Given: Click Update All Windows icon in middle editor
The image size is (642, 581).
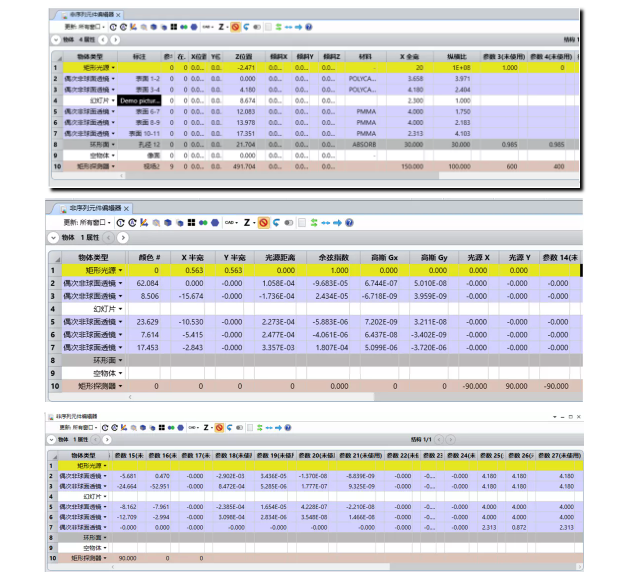Looking at the screenshot, I should (x=132, y=223).
